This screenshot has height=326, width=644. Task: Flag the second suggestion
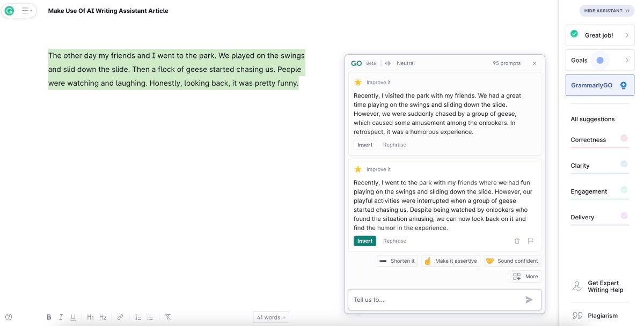point(531,241)
